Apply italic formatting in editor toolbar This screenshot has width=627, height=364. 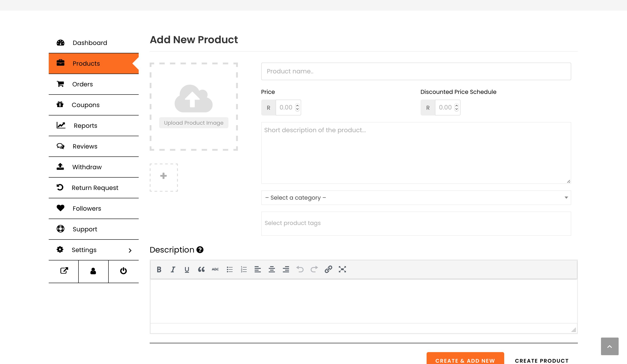pyautogui.click(x=173, y=269)
